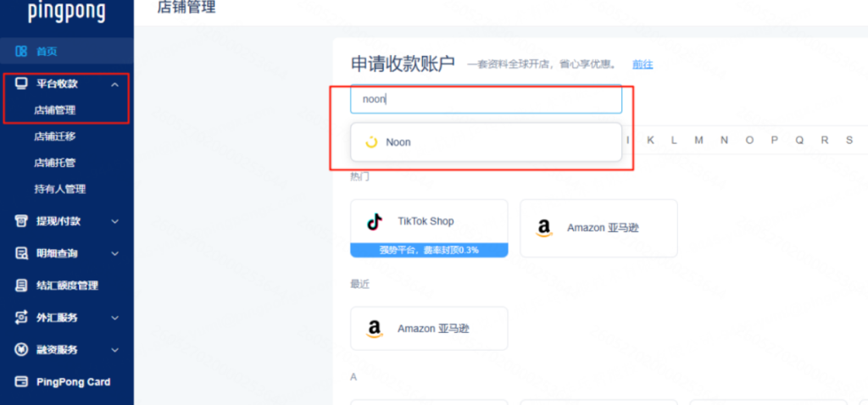Choose the Noon suggestion

[x=486, y=142]
